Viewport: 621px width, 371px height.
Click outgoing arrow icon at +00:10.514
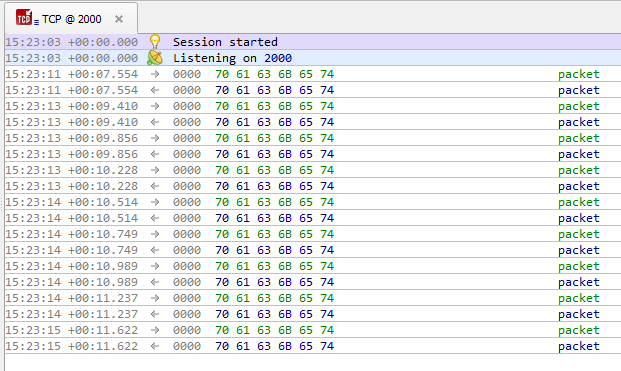coord(155,202)
